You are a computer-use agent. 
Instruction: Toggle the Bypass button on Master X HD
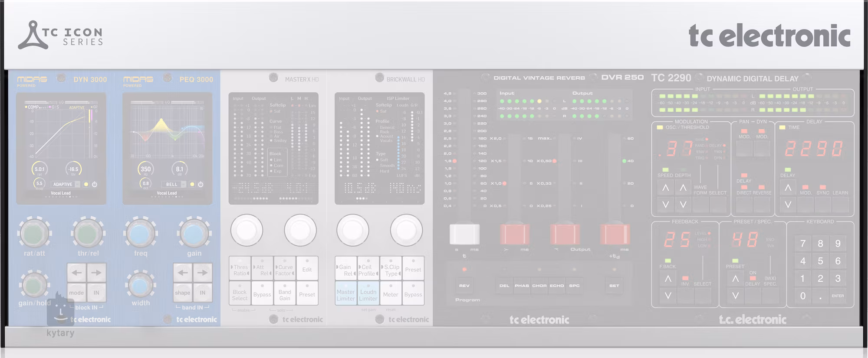pos(262,293)
